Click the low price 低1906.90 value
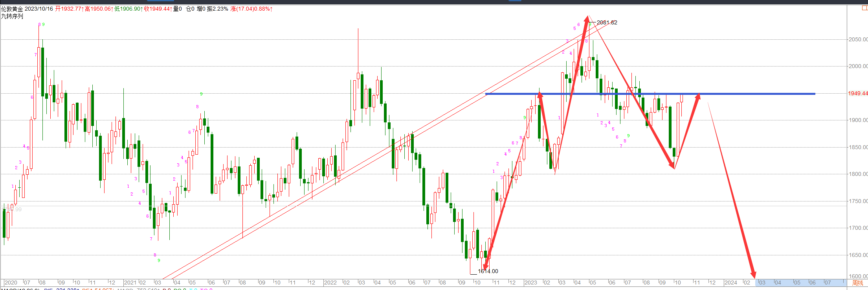Screen dimensions: 868x290 point(128,9)
